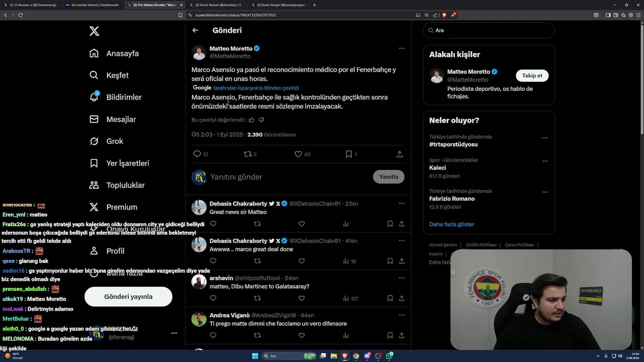Image resolution: width=644 pixels, height=362 pixels.
Task: Open options for 'Great news sir Matteo' reply
Action: point(401,204)
